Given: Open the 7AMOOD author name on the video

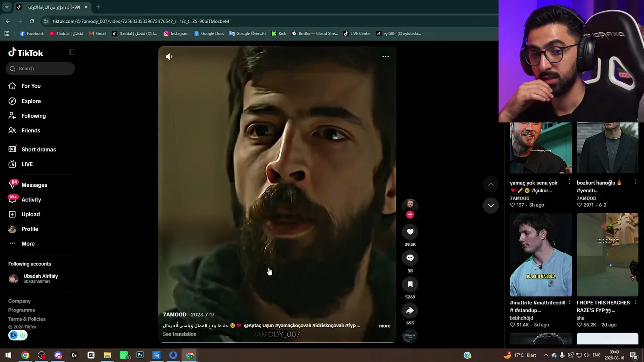Looking at the screenshot, I should (x=174, y=315).
